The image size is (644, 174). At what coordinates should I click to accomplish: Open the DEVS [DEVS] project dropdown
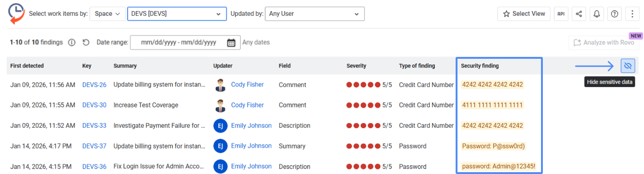click(x=177, y=14)
